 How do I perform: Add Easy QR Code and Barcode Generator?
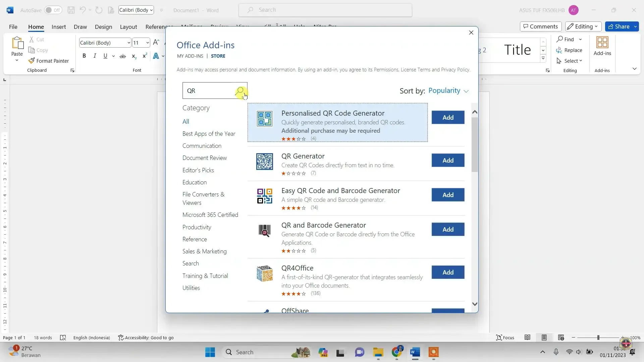click(448, 195)
